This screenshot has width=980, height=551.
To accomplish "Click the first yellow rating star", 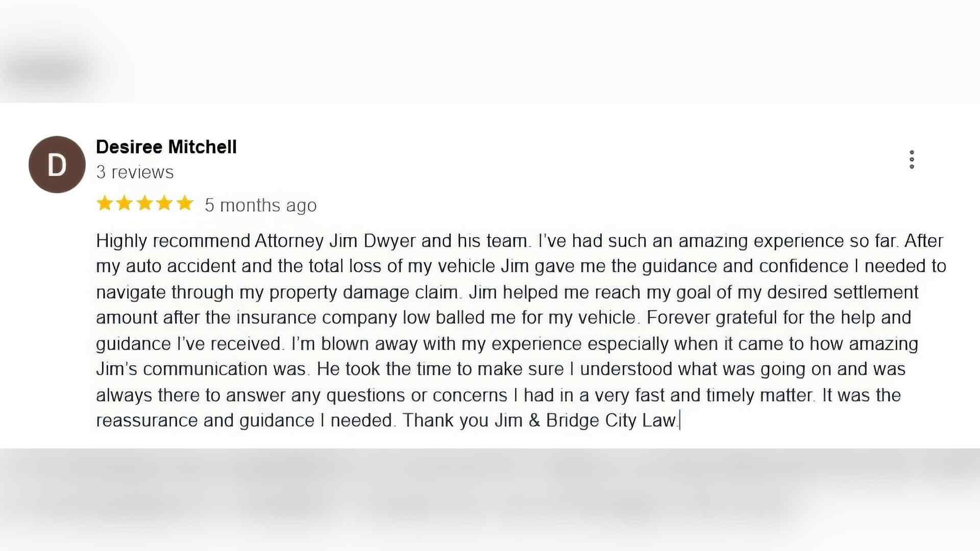I will [105, 203].
